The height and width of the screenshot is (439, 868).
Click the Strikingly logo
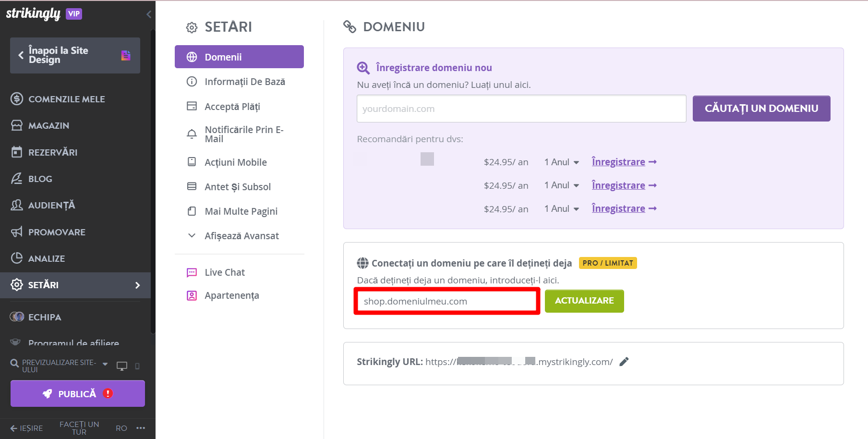point(33,14)
